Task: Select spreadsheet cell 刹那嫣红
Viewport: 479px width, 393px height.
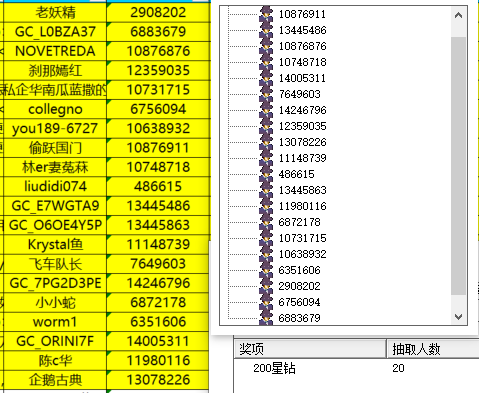Action: (55, 70)
